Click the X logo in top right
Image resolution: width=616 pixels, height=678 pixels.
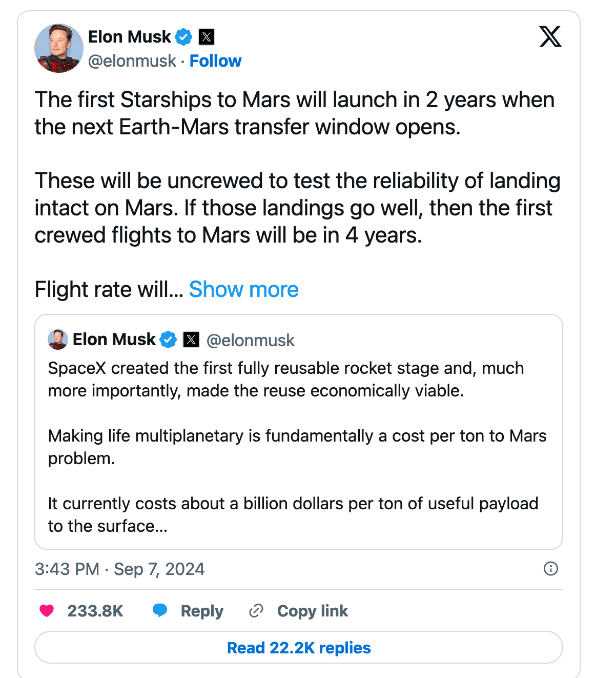click(x=550, y=36)
